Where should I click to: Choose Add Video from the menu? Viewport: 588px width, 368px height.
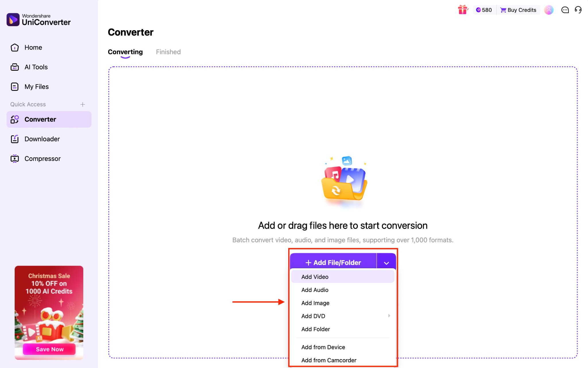(x=314, y=276)
